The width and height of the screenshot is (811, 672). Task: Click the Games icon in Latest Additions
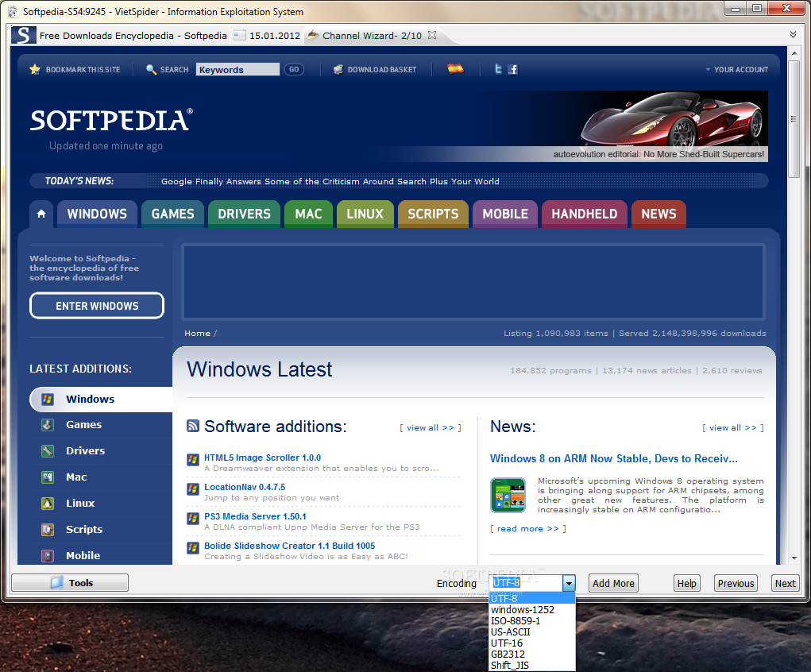click(x=48, y=425)
